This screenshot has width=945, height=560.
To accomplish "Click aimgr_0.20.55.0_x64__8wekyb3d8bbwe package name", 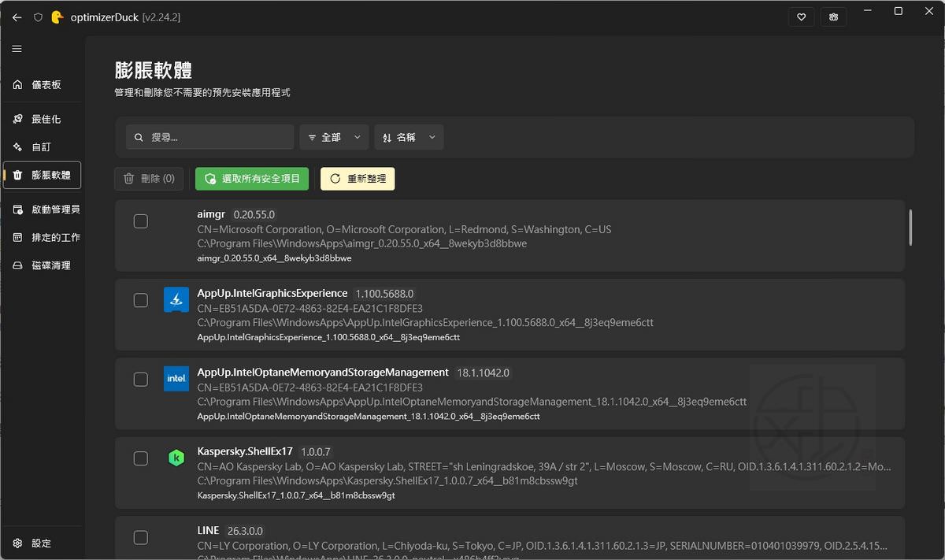I will point(274,258).
